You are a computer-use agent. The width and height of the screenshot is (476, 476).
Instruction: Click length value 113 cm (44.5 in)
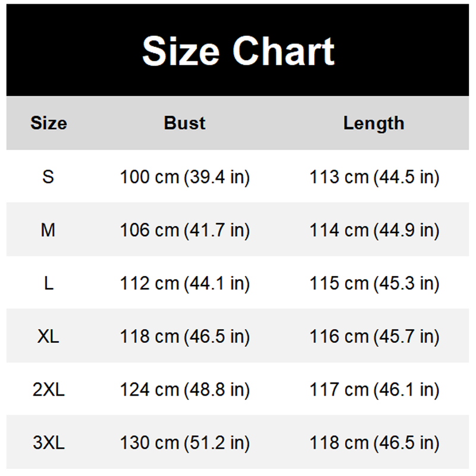pyautogui.click(x=374, y=177)
